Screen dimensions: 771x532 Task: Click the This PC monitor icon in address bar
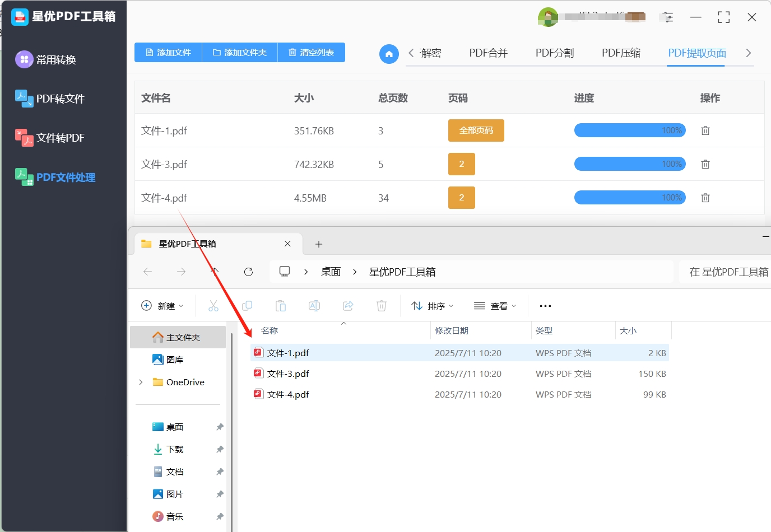coord(285,272)
